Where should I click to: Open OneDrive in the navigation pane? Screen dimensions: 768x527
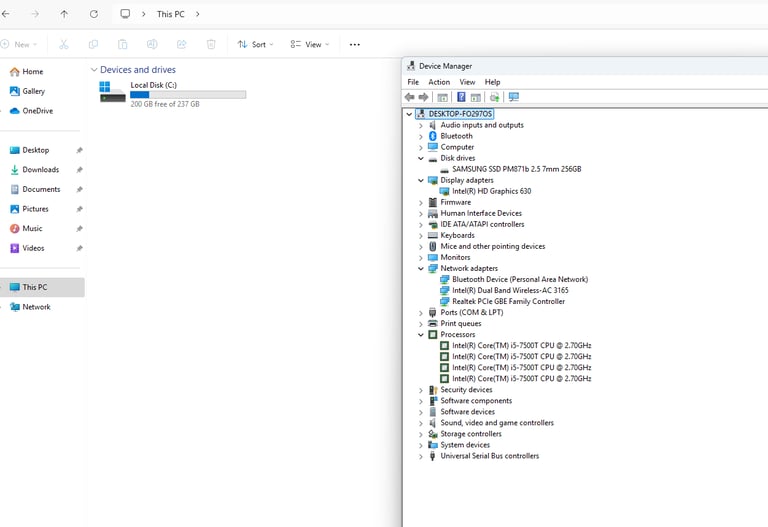(x=37, y=111)
